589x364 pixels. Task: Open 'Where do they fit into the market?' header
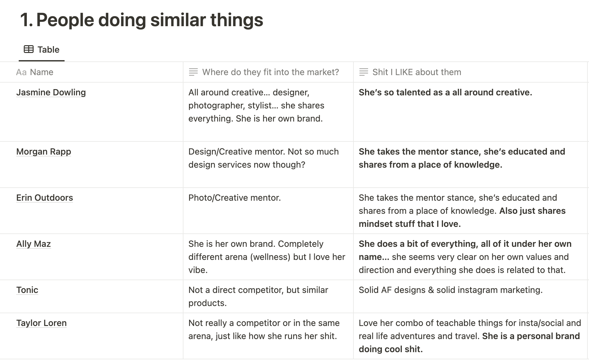tap(268, 72)
